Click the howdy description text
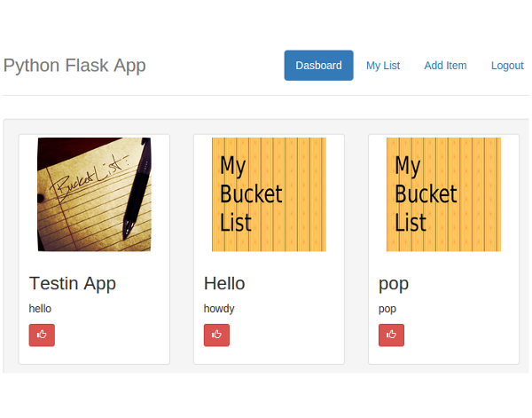532x418 pixels. click(x=219, y=309)
